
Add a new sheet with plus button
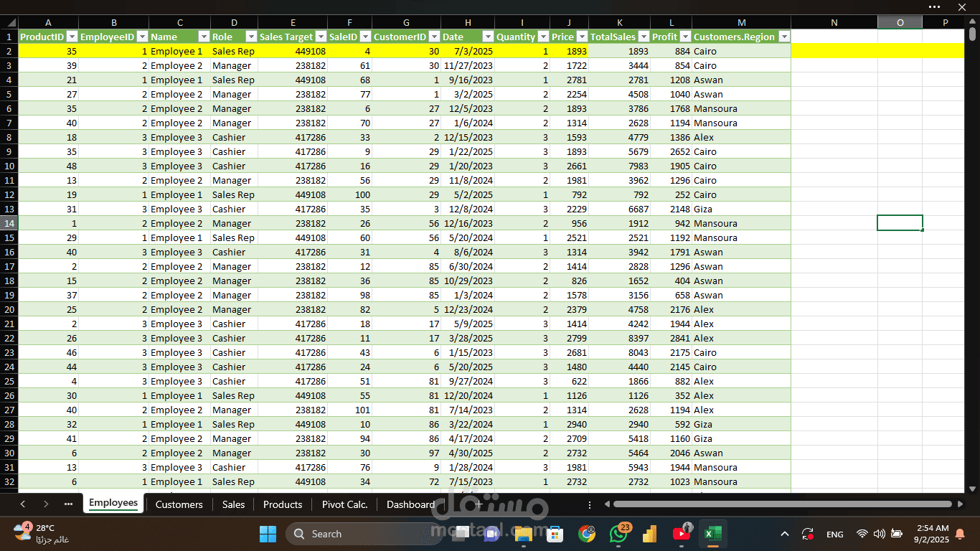click(479, 504)
